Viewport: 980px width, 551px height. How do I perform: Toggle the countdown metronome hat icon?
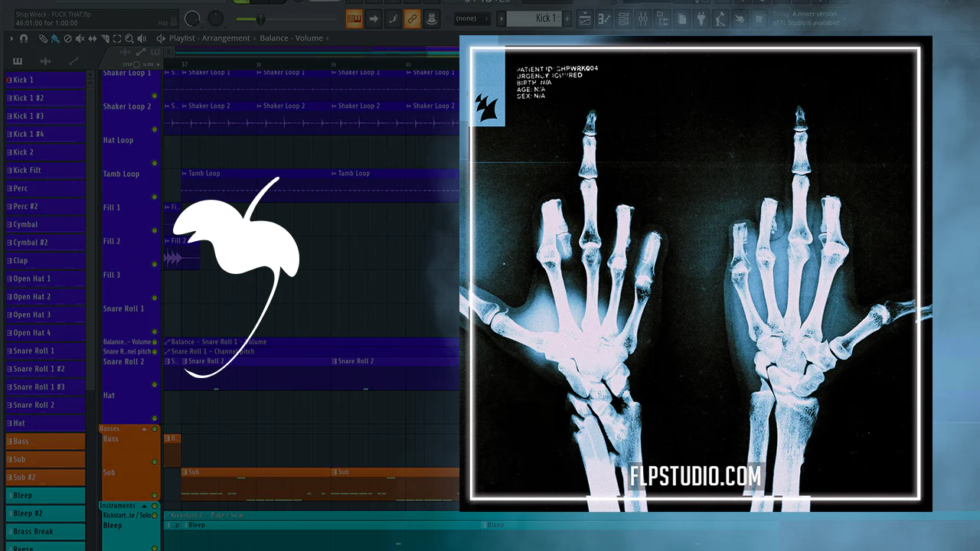[x=431, y=18]
